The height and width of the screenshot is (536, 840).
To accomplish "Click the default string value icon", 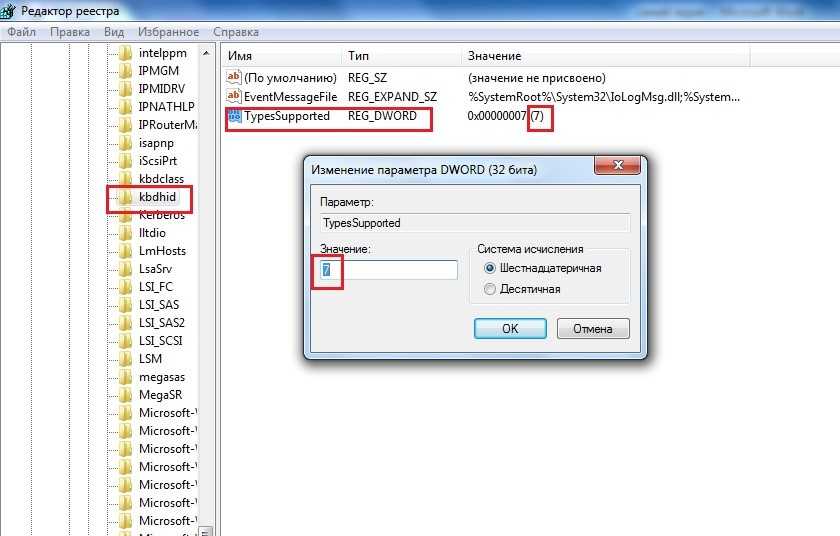I will [234, 78].
